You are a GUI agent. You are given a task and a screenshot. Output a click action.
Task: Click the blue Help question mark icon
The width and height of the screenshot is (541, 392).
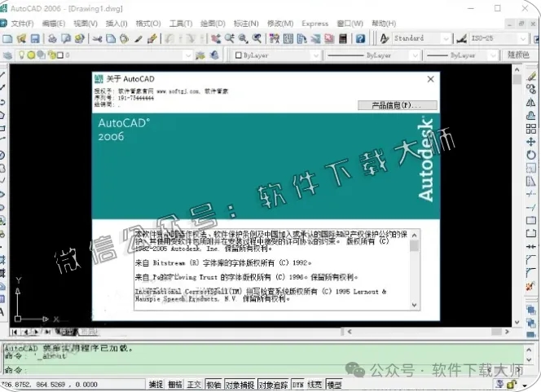tap(361, 38)
